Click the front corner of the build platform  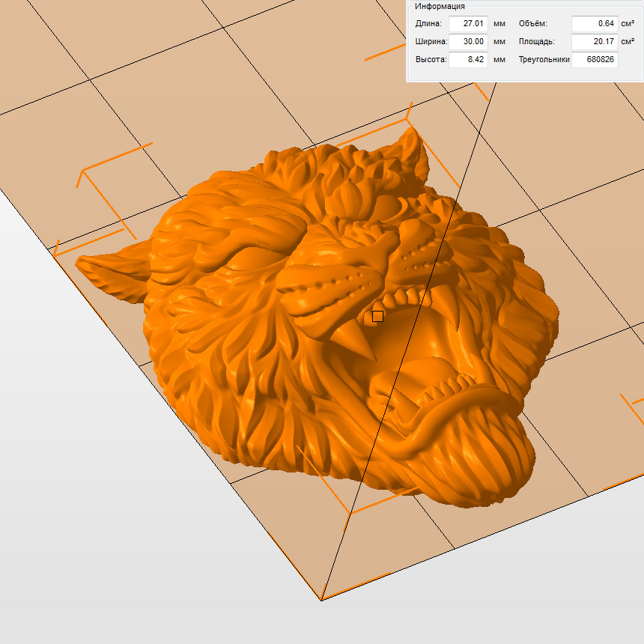322,599
